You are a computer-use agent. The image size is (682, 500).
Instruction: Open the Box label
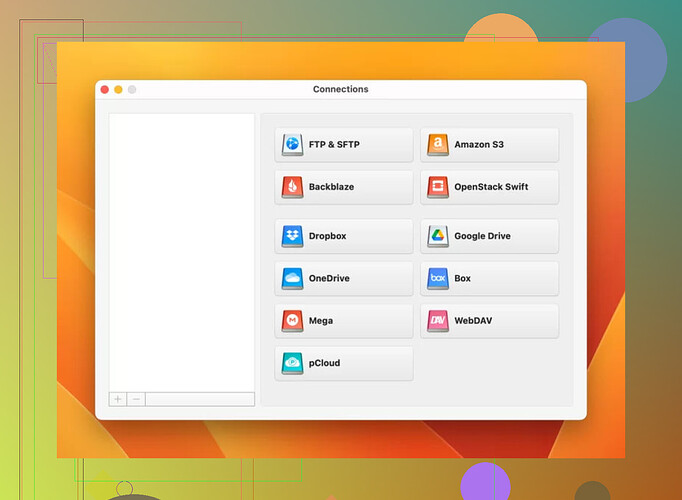(x=462, y=278)
